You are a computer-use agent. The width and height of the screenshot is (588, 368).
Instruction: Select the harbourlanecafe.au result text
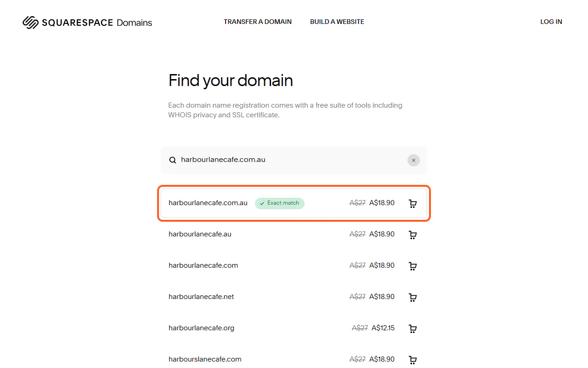200,234
